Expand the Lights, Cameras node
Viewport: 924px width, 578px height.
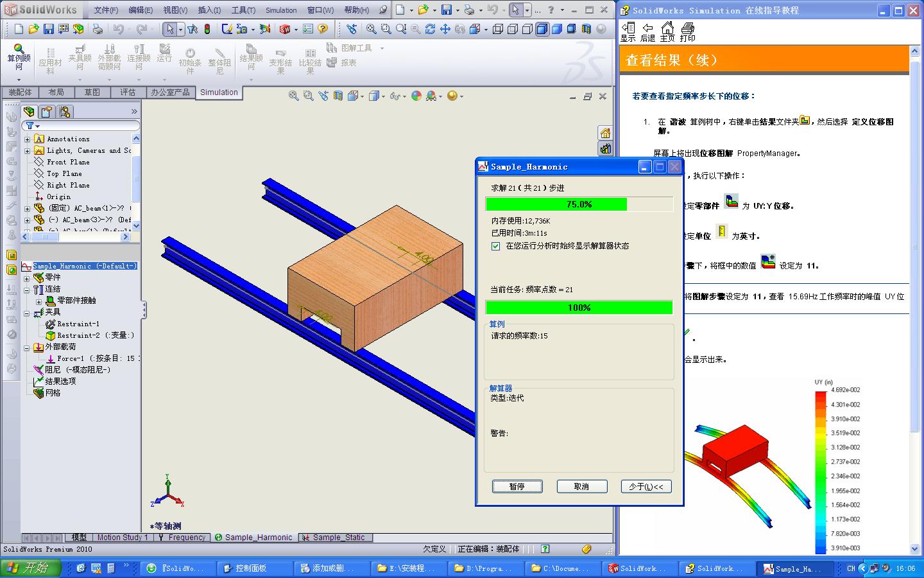[28, 150]
